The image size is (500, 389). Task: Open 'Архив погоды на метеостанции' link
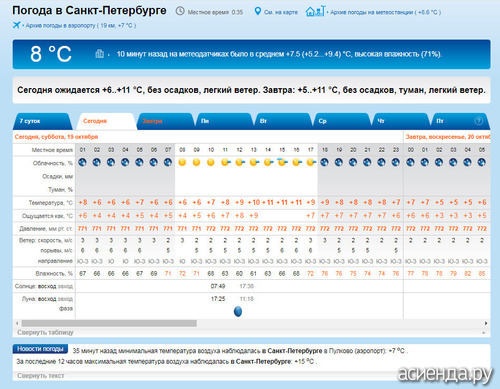pyautogui.click(x=386, y=12)
